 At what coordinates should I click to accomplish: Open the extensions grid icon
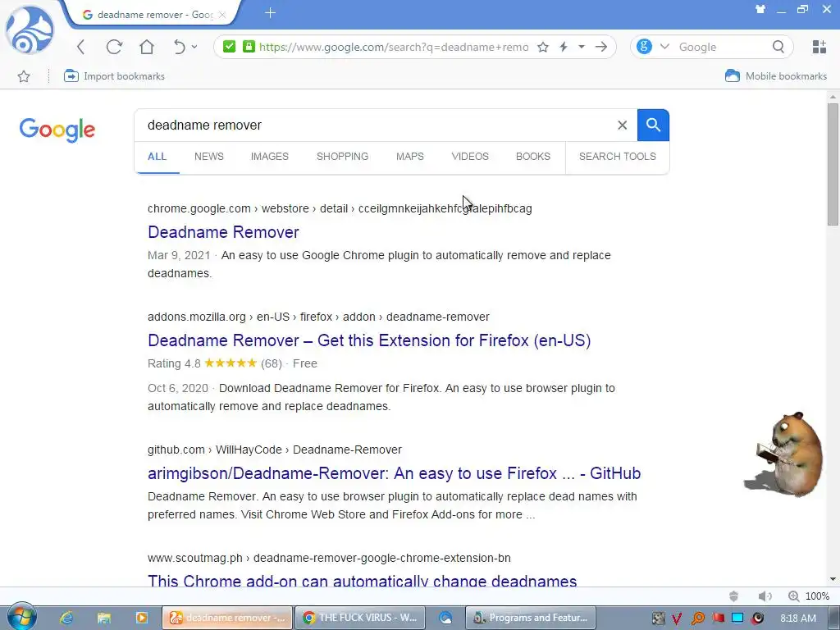(819, 47)
